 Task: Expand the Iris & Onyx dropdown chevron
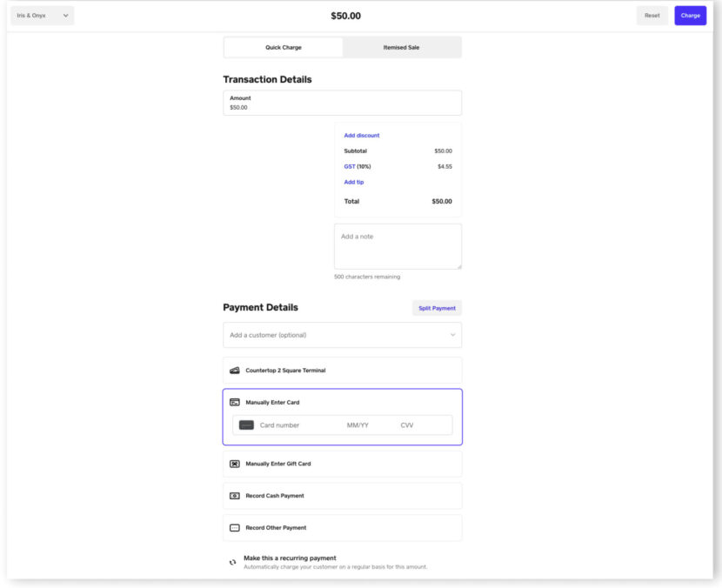tap(64, 15)
